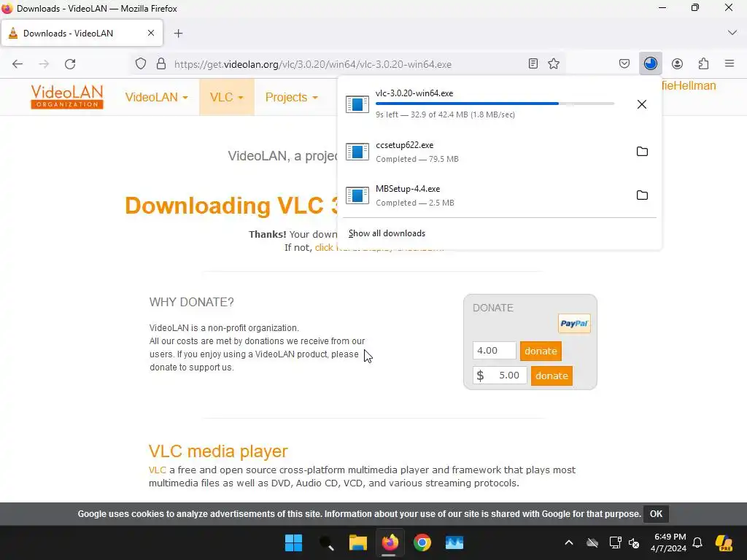Viewport: 747px width, 560px height.
Task: Go back with the browser back arrow
Action: coord(18,64)
